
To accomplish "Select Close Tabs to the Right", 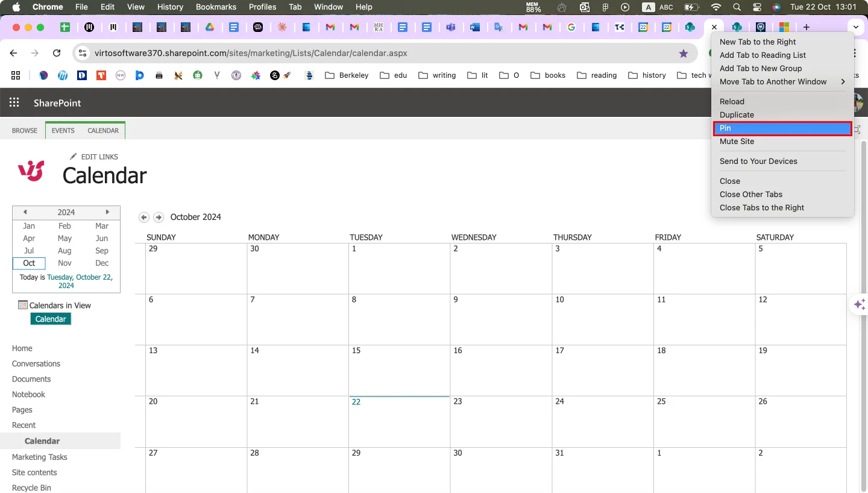I will (782, 208).
